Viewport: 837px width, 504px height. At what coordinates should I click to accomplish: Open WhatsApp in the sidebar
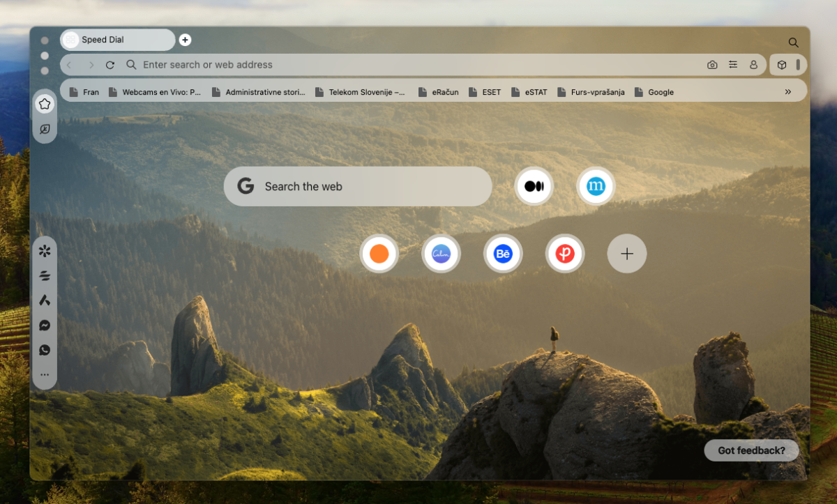pyautogui.click(x=45, y=350)
